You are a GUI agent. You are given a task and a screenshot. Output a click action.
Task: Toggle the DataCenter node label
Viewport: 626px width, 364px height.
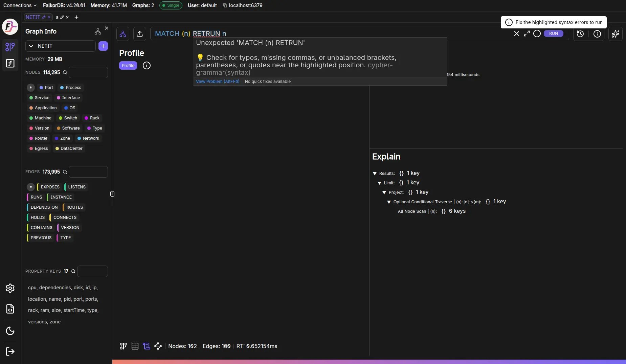click(69, 149)
